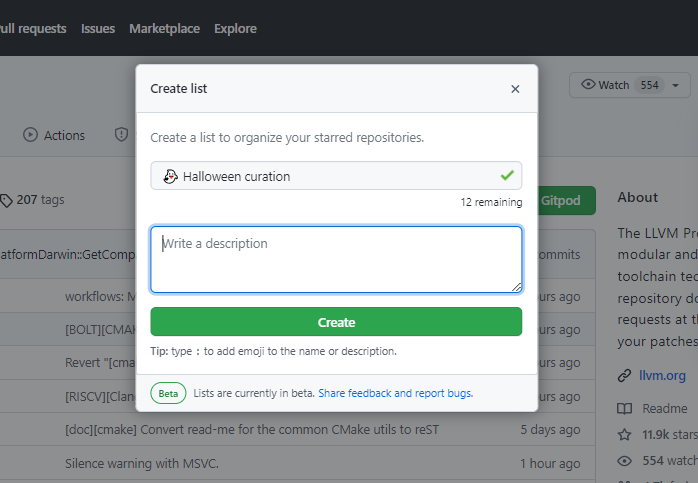The width and height of the screenshot is (698, 483).
Task: Open the 11.9k stars link
Action: coord(670,434)
